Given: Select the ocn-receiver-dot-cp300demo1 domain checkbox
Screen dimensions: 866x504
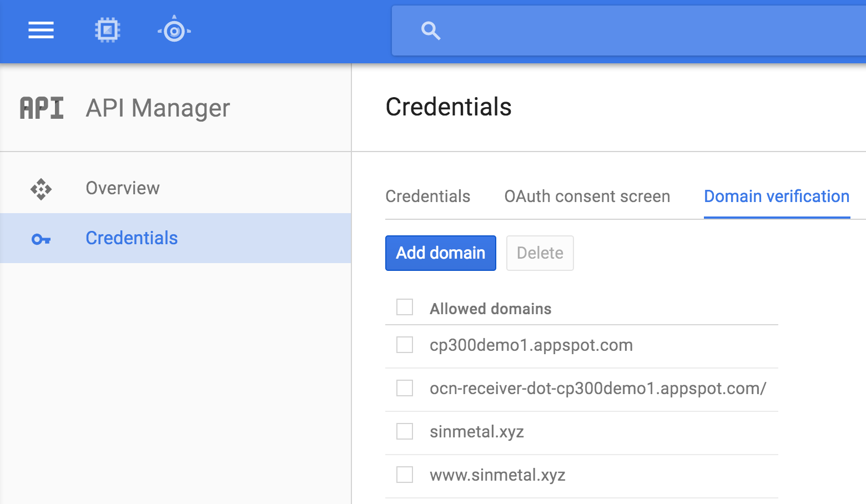Looking at the screenshot, I should click(x=405, y=388).
